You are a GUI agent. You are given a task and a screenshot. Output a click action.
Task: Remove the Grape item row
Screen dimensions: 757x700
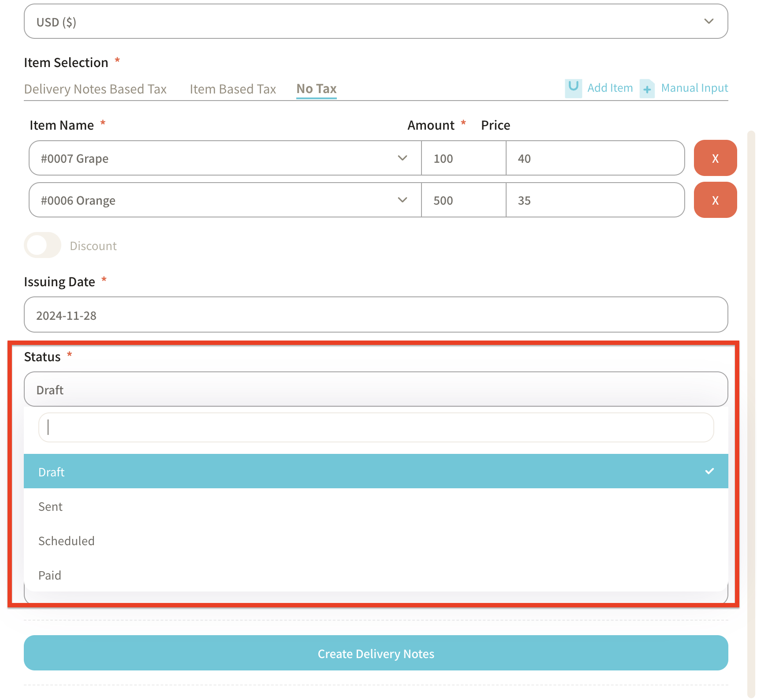715,158
